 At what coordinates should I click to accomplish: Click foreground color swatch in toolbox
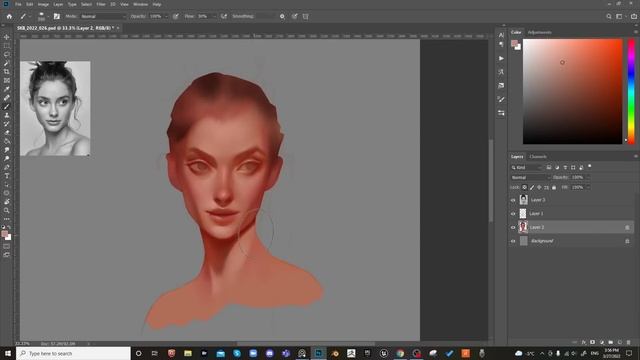pos(4,234)
